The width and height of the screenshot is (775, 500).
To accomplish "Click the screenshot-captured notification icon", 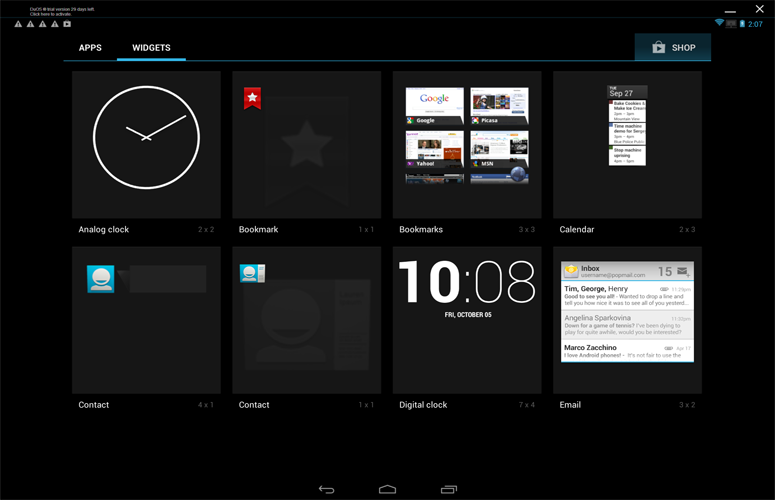I will [x=67, y=24].
